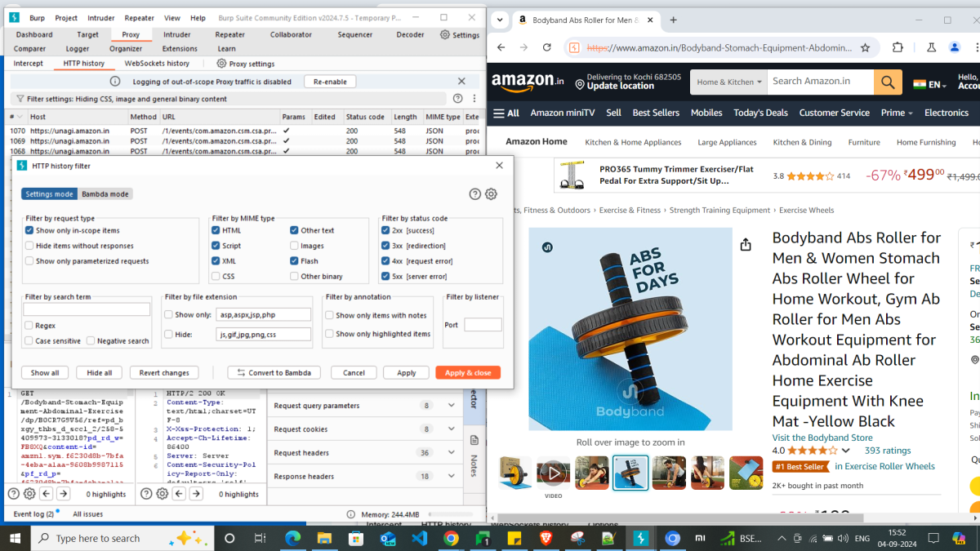Open the Project menu in Burp
This screenshot has height=551, width=980.
[x=66, y=18]
